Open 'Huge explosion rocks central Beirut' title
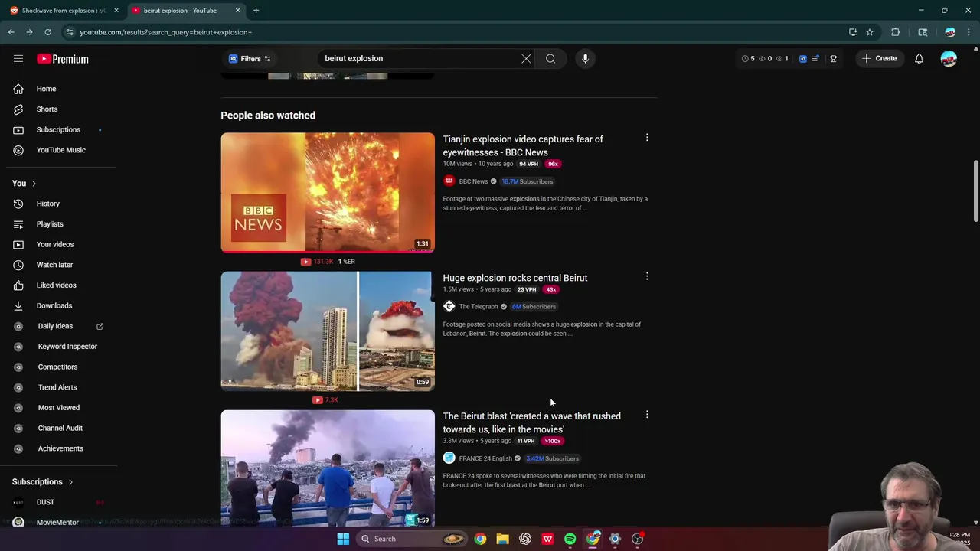The height and width of the screenshot is (551, 980). coord(515,278)
